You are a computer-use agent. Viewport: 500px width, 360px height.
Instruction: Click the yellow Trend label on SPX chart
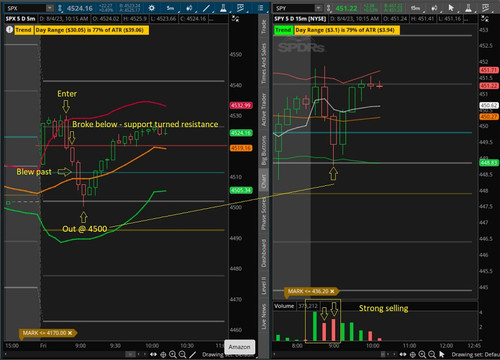(23, 30)
